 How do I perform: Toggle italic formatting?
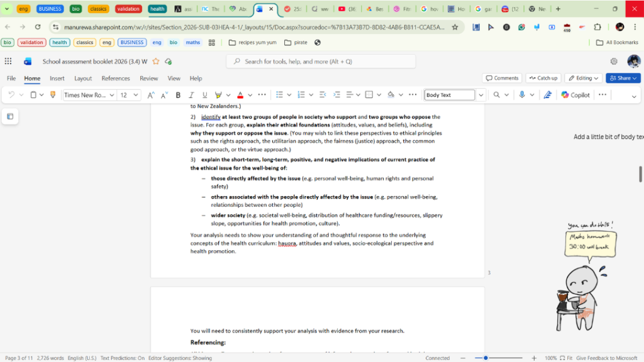click(191, 95)
